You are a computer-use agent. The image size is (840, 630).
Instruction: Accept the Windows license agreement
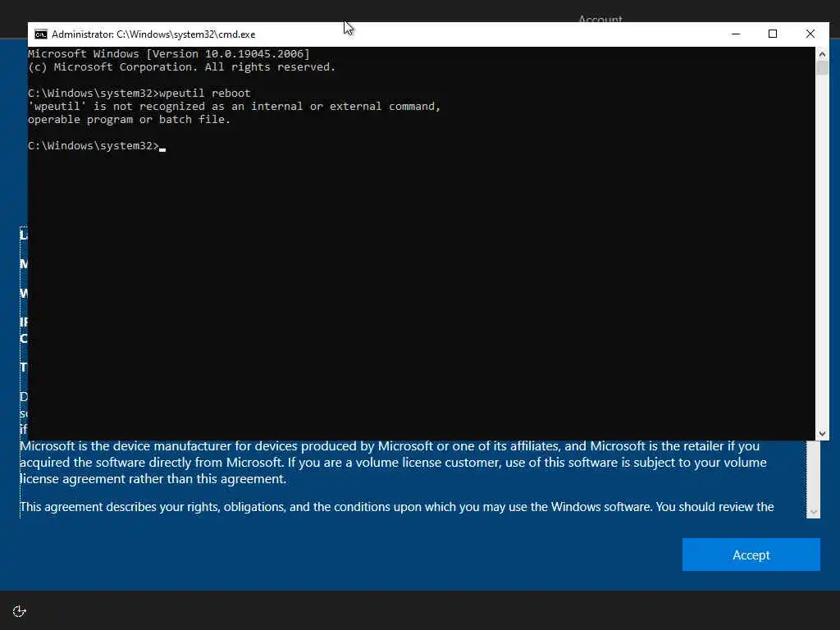751,555
